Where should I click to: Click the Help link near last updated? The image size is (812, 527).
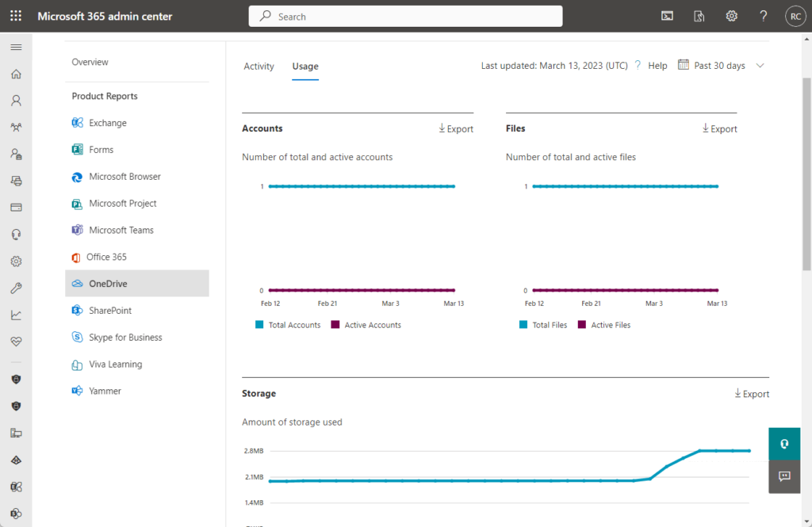coord(657,66)
